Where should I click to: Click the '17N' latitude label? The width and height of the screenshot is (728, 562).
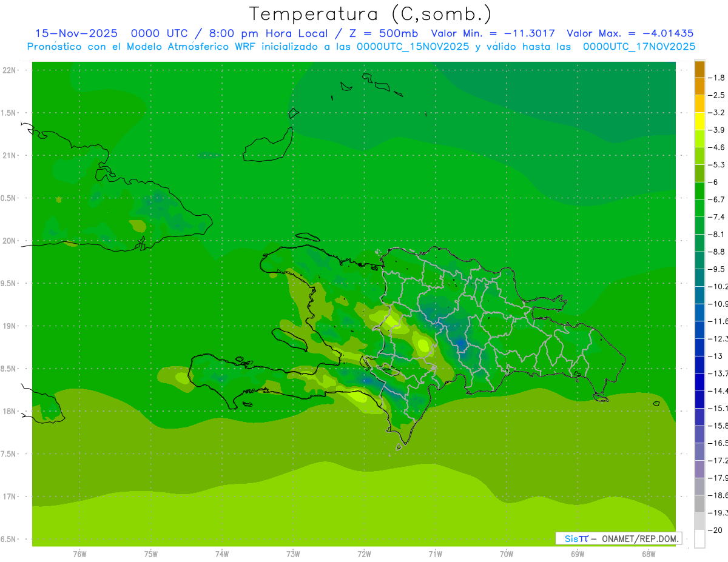[9, 497]
